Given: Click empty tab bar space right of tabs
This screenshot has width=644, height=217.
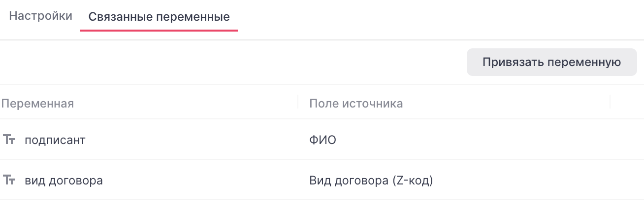Looking at the screenshot, I should (438, 17).
